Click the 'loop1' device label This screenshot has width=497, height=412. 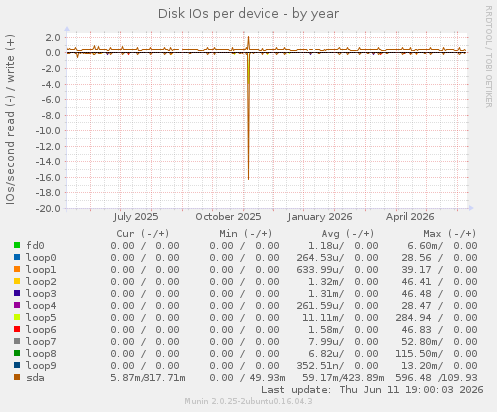tap(41, 270)
